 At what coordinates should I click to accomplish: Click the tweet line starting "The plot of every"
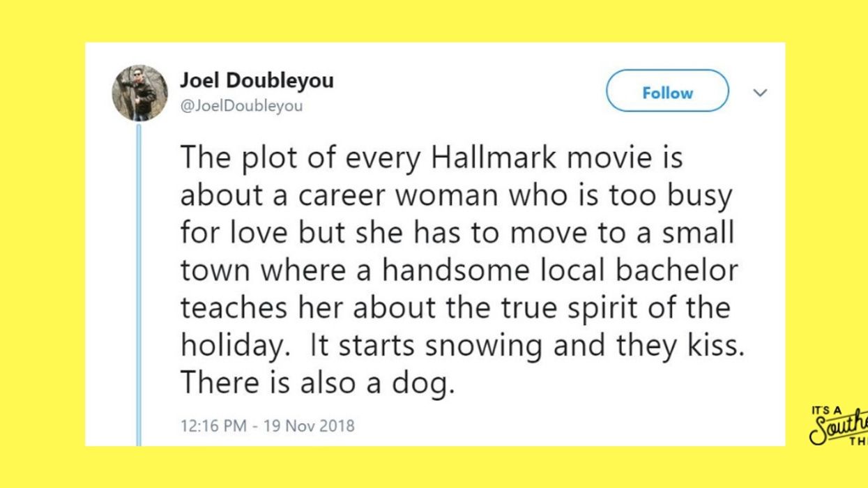click(x=432, y=158)
